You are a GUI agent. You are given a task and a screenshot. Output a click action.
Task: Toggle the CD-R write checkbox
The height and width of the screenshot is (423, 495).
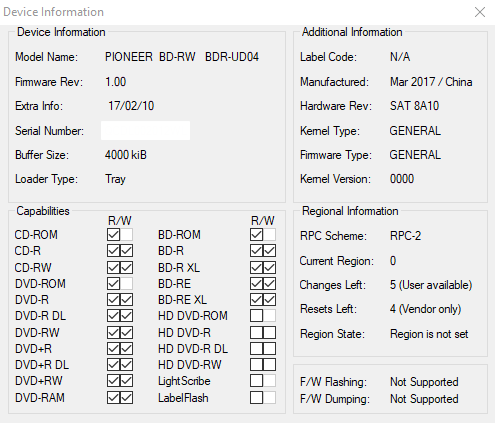click(x=126, y=251)
